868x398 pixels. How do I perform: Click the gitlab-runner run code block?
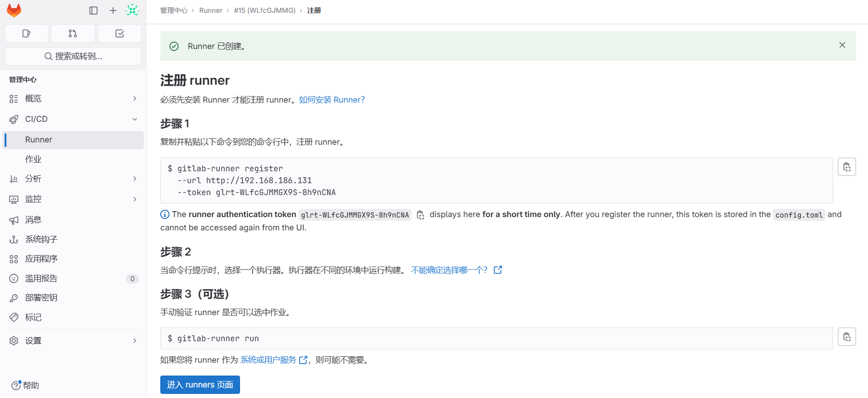click(x=497, y=338)
